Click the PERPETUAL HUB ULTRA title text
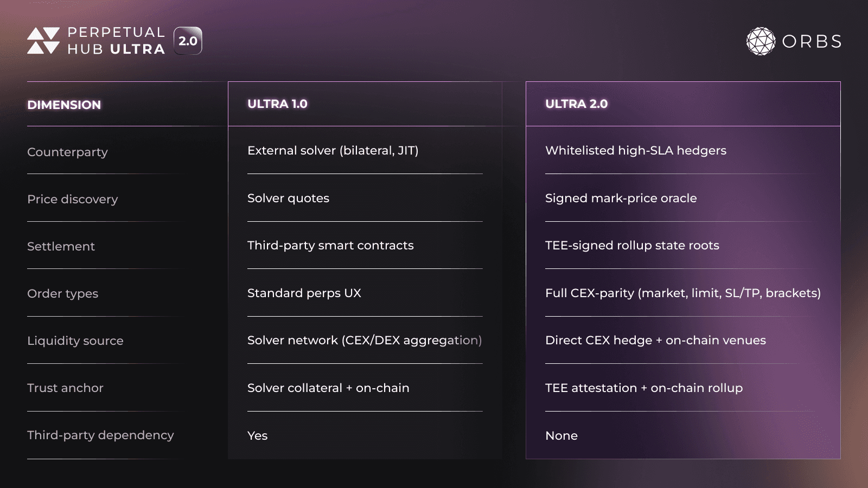868x488 pixels. [x=116, y=41]
